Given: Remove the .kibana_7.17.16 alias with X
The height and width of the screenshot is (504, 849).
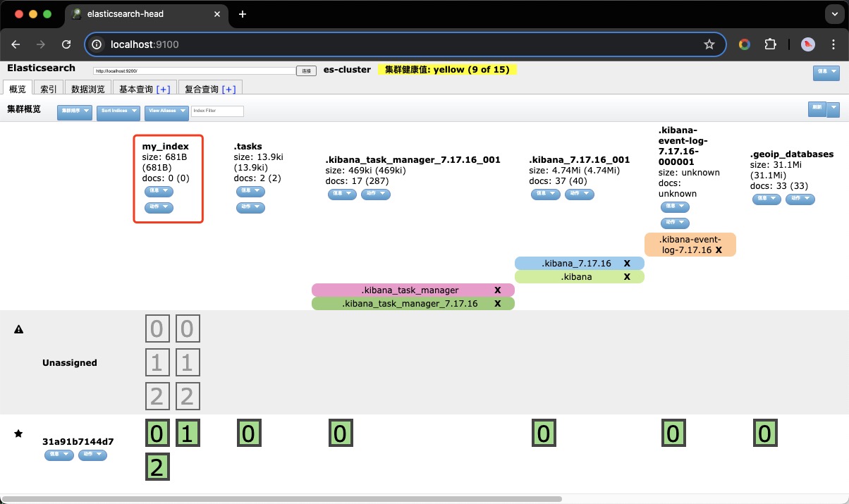Looking at the screenshot, I should coord(626,263).
